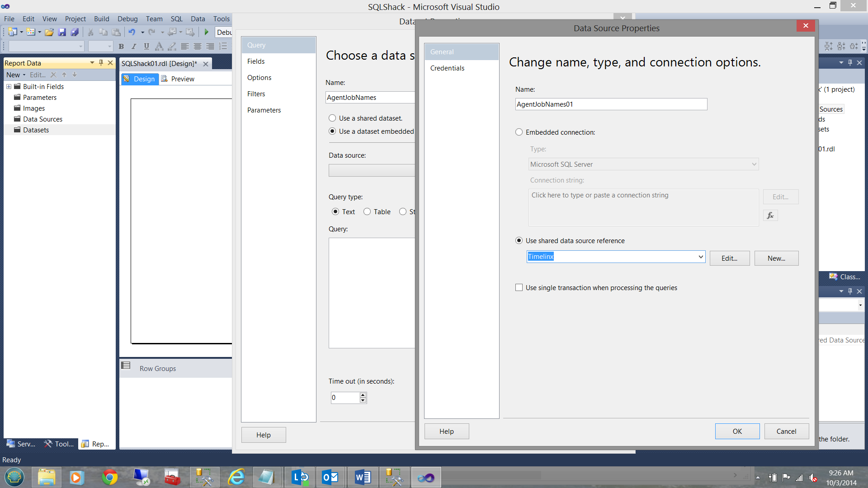Click OK in Data Source Properties
Image resolution: width=868 pixels, height=488 pixels.
click(x=737, y=432)
